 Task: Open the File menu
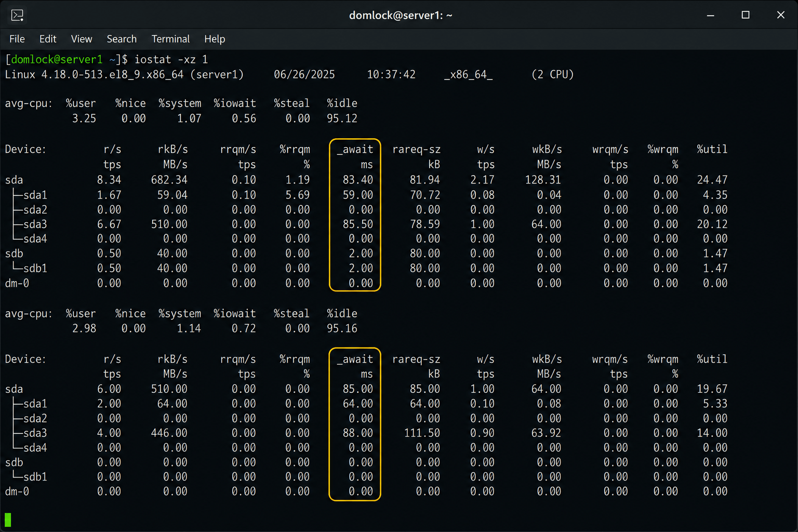coord(17,39)
